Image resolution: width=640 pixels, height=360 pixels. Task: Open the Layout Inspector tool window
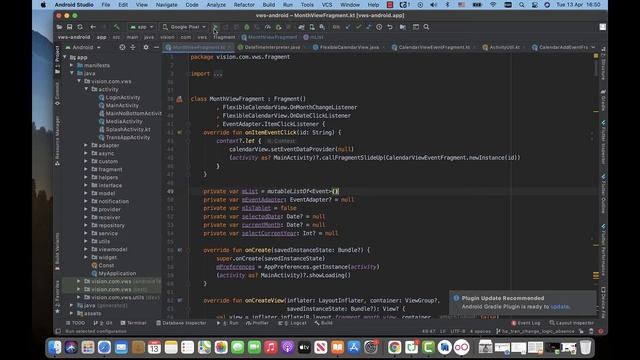point(571,323)
